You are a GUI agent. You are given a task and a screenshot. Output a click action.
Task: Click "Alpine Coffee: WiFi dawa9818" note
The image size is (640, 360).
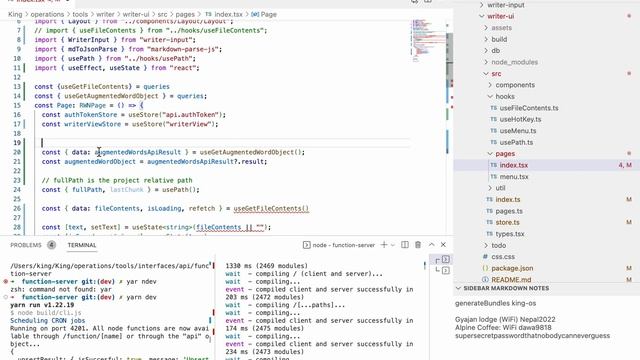503,327
